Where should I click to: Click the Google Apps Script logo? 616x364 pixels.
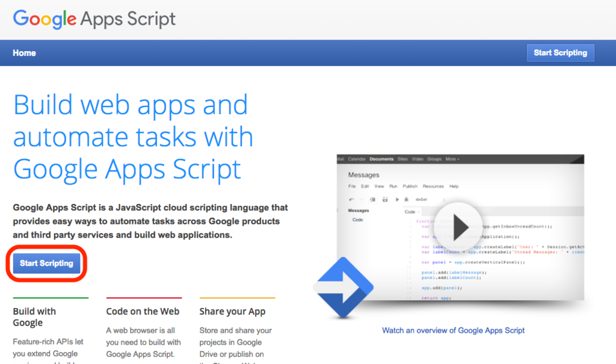[x=94, y=19]
